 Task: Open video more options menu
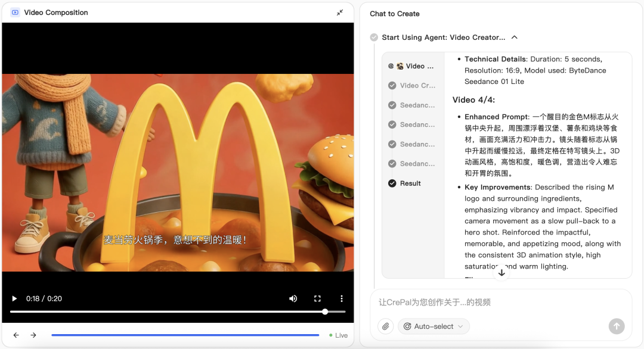[342, 298]
